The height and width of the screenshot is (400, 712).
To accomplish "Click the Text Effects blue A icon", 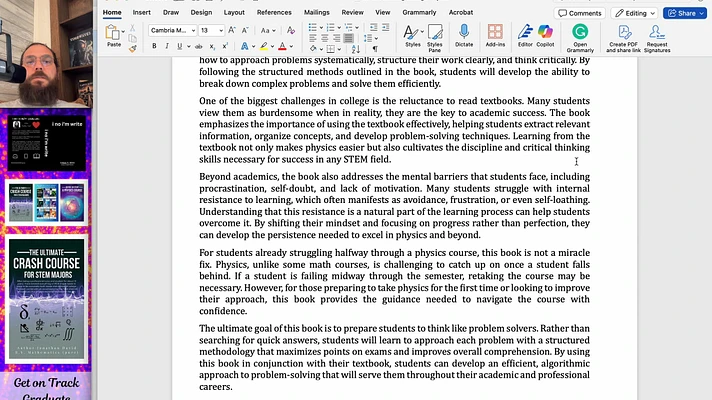I will click(x=244, y=46).
